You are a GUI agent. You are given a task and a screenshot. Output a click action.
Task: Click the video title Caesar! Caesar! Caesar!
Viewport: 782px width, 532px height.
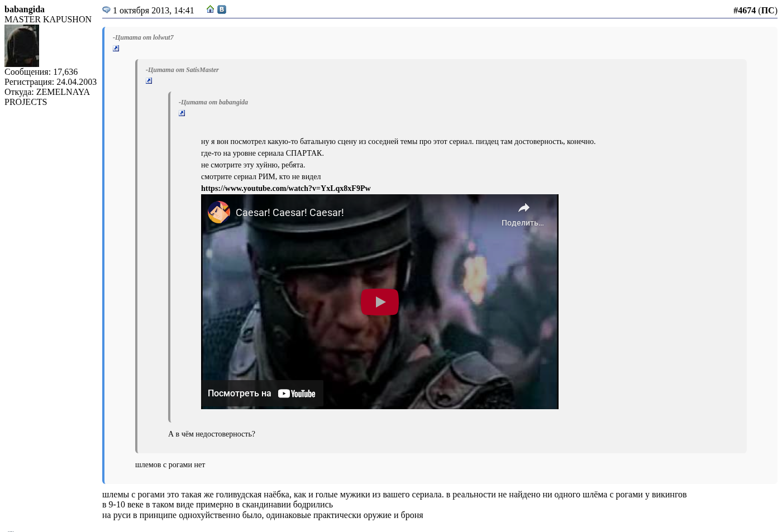click(x=289, y=213)
